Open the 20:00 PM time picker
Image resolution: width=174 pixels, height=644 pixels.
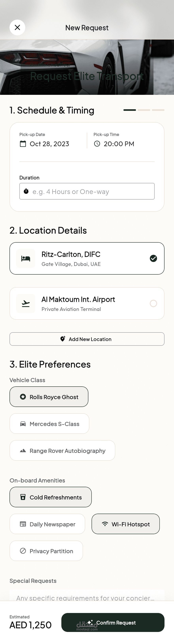tap(119, 144)
